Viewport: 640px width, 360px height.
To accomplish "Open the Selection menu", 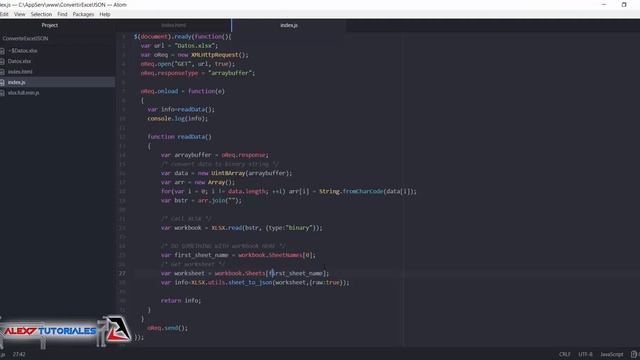I will 41,14.
